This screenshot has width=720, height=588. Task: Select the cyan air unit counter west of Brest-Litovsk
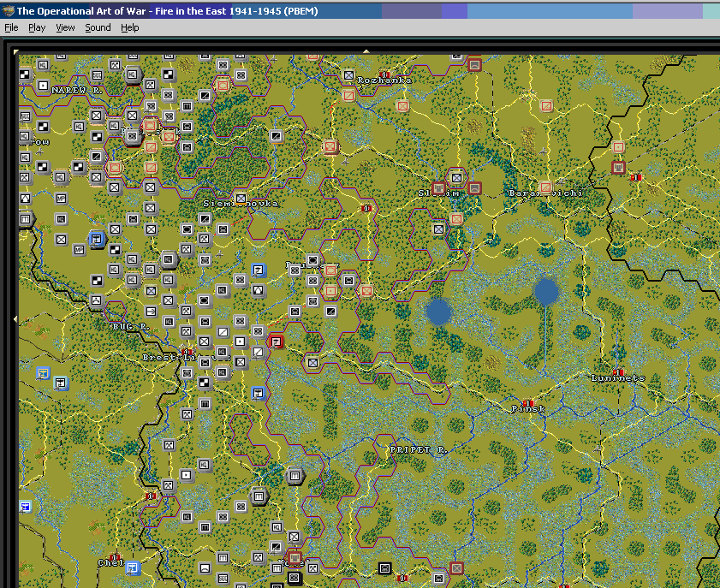click(x=61, y=383)
